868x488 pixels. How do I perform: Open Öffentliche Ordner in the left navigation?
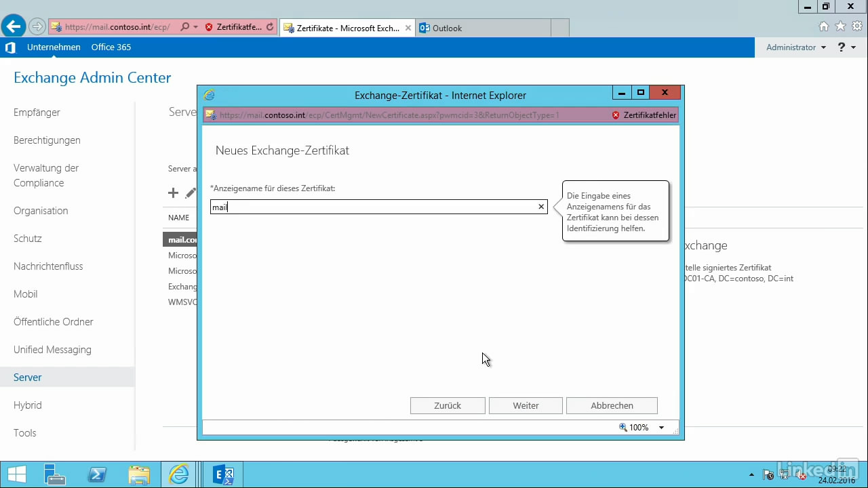[54, 322]
